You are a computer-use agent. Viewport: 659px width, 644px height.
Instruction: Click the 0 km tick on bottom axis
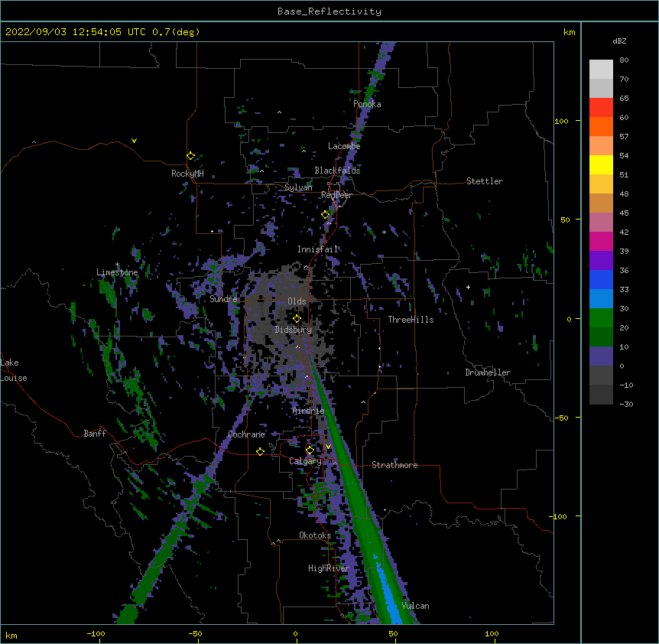pyautogui.click(x=295, y=633)
